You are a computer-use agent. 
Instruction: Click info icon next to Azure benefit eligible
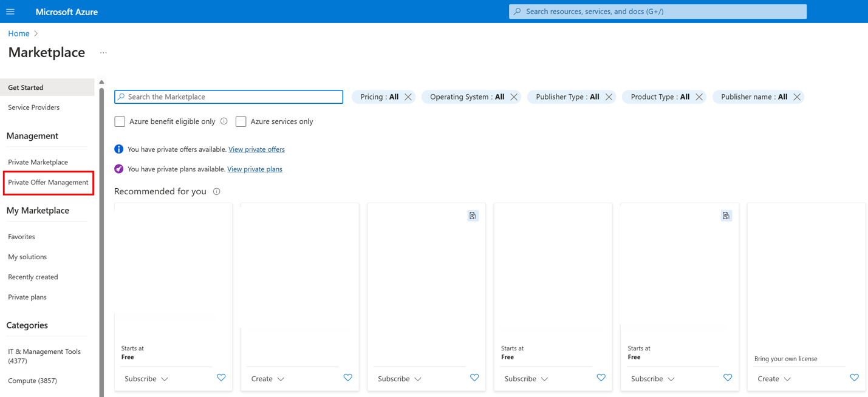click(224, 121)
